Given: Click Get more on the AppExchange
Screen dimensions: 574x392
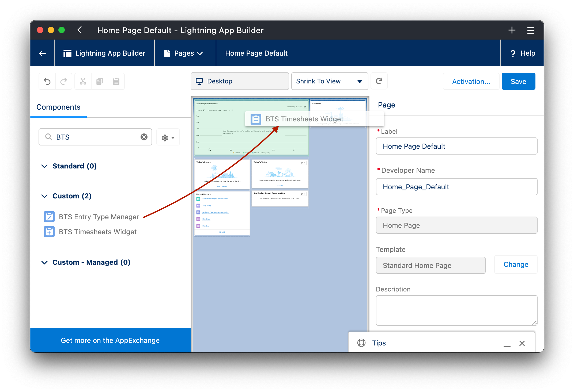Looking at the screenshot, I should (110, 340).
